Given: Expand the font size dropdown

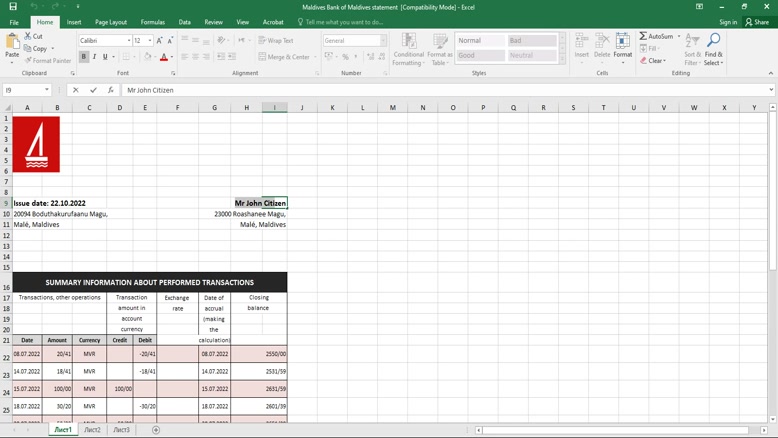Looking at the screenshot, I should pyautogui.click(x=150, y=41).
